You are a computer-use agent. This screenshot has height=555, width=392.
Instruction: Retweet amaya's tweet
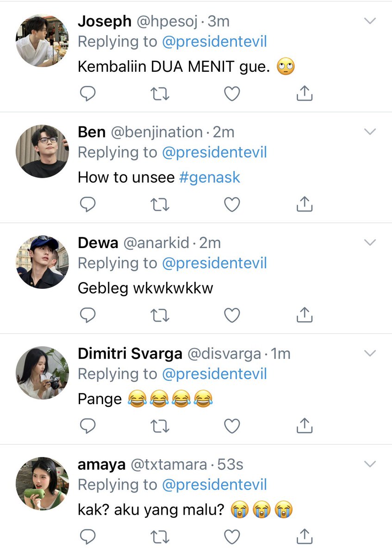[x=160, y=537]
